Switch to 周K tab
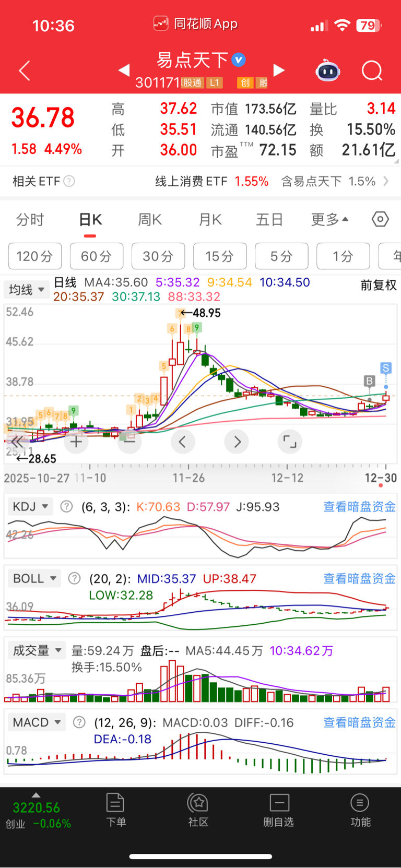This screenshot has height=868, width=401. click(x=150, y=219)
